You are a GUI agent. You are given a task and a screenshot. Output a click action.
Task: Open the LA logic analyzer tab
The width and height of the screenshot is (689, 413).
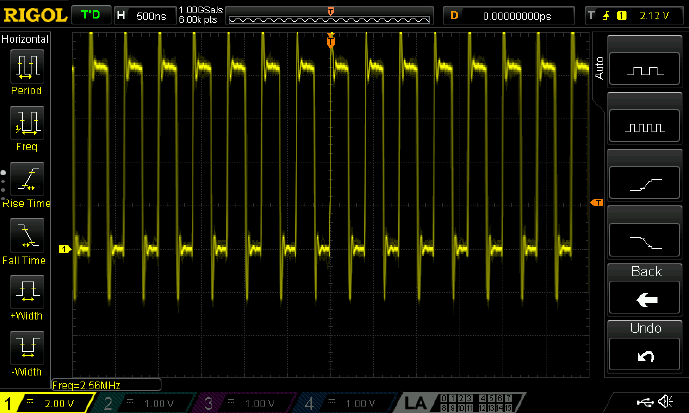click(x=459, y=403)
